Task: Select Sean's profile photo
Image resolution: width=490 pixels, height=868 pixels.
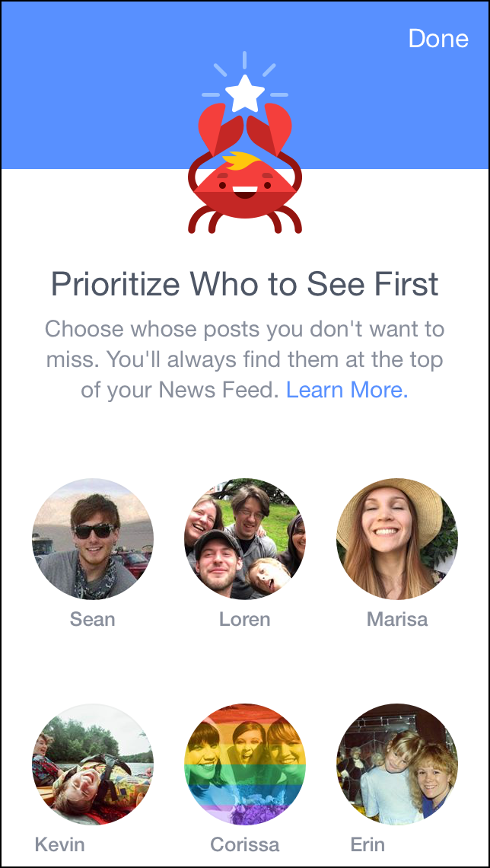Action: coord(93,539)
